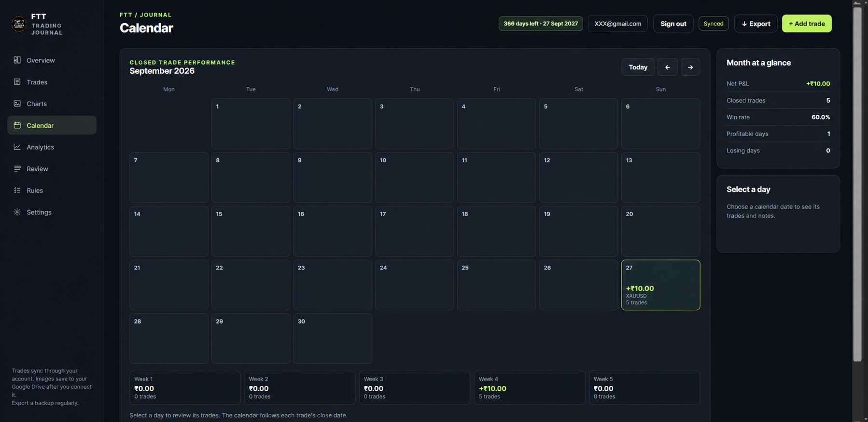Click the Today button

click(638, 67)
